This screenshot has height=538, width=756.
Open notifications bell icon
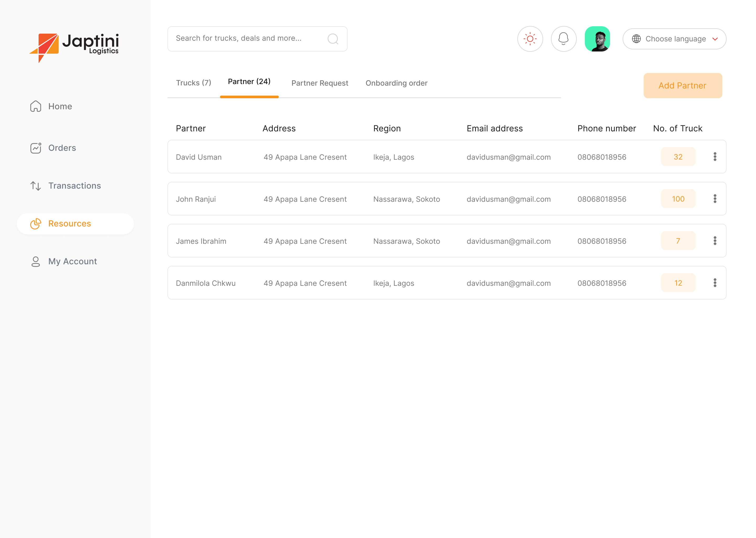point(563,39)
